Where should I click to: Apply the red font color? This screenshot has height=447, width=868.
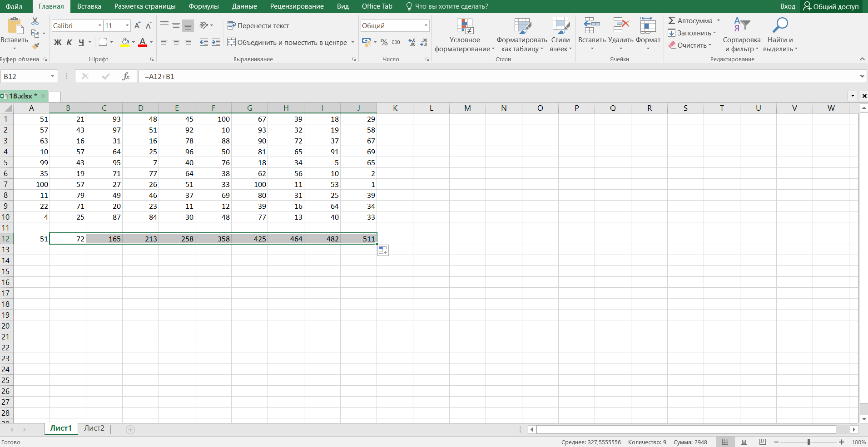tap(143, 42)
